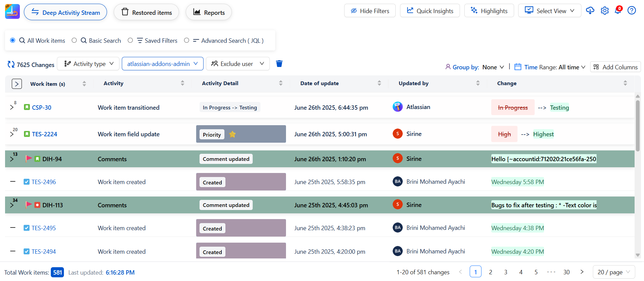Open the Activity type dropdown
The image size is (644, 281).
(88, 64)
